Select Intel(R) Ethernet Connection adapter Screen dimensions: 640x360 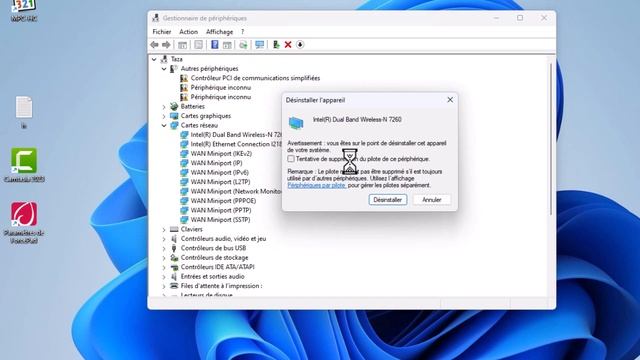(236, 144)
